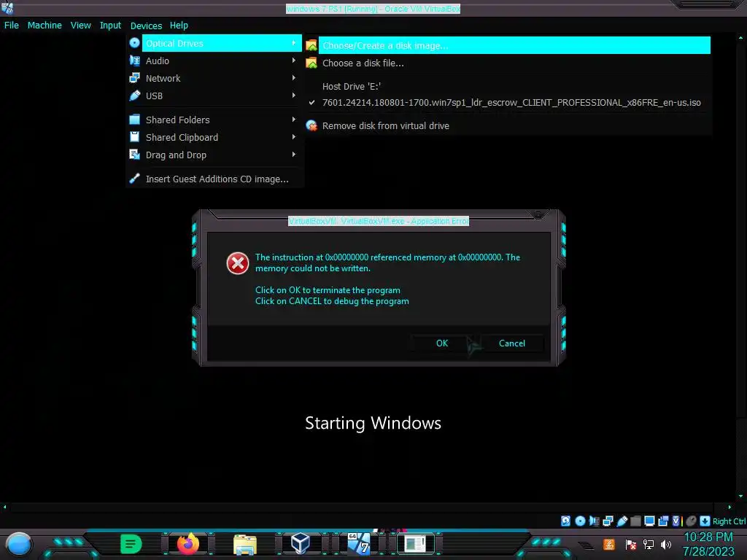The image size is (747, 560).
Task: Click the volume speaker tray icon
Action: pyautogui.click(x=665, y=544)
